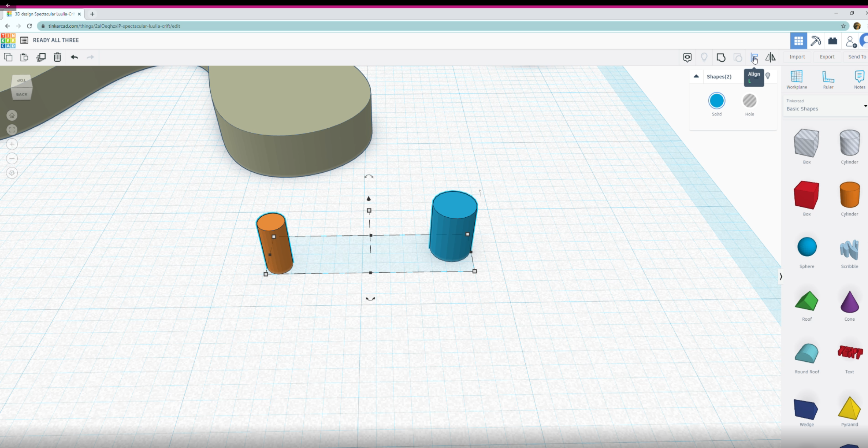868x448 pixels.
Task: Click the Import button
Action: click(x=797, y=57)
